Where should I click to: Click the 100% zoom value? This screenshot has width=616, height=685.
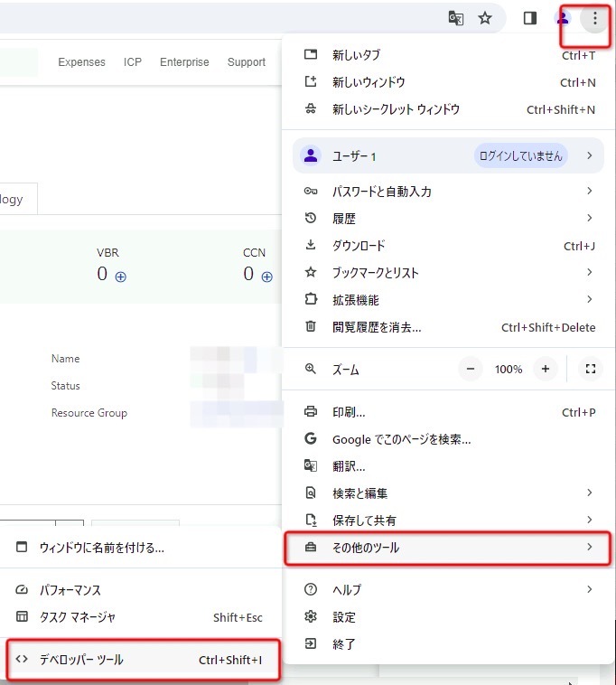pos(509,370)
